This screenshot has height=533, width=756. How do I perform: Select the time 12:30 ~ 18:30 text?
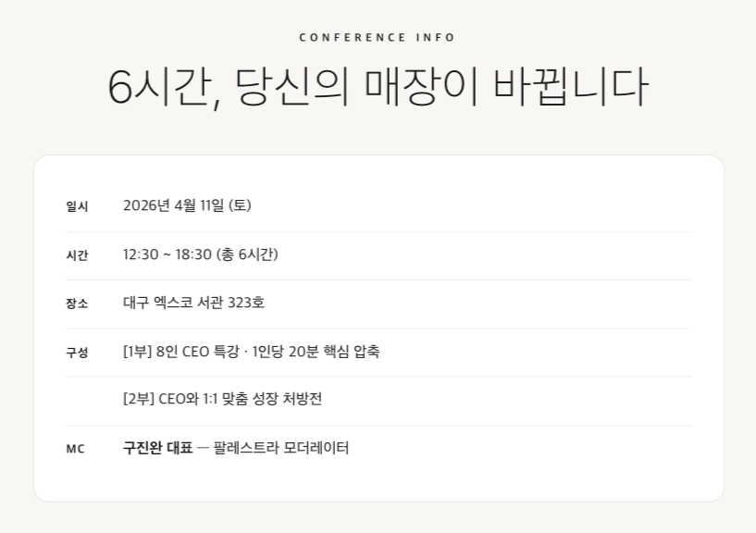coord(167,254)
